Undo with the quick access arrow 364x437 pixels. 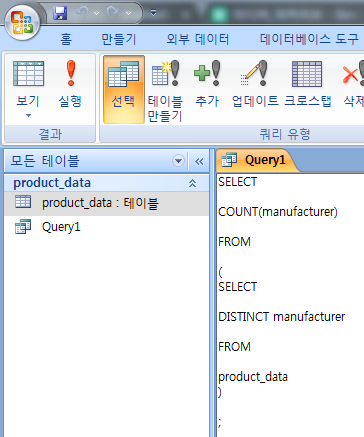tap(82, 13)
